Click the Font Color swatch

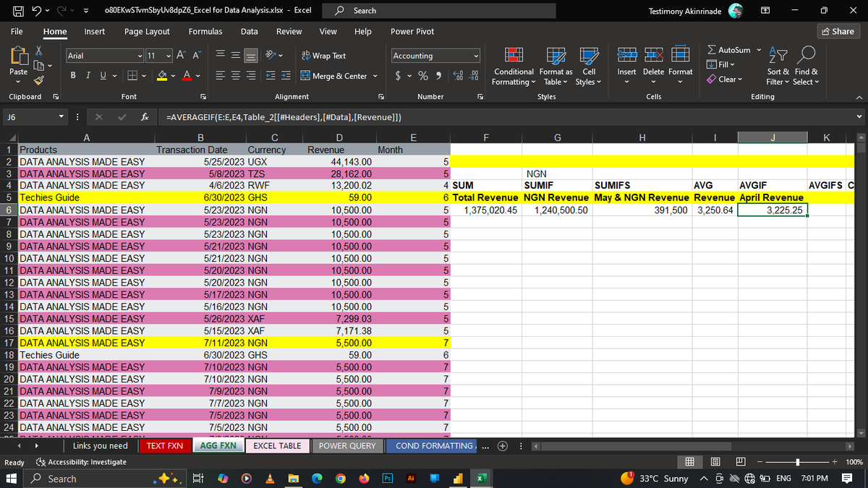coord(185,75)
